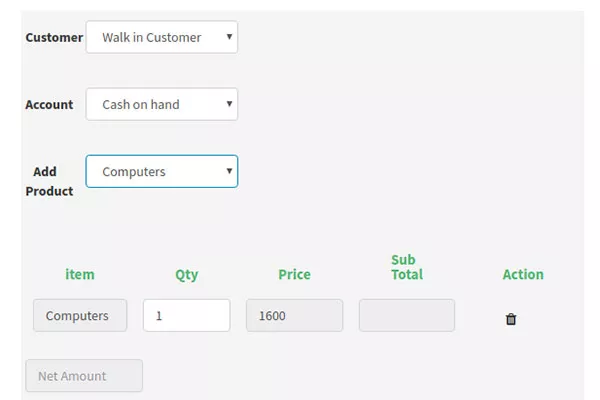Open the Cash on hand account dropdown
Screen dimensions: 600x400
pyautogui.click(x=161, y=104)
